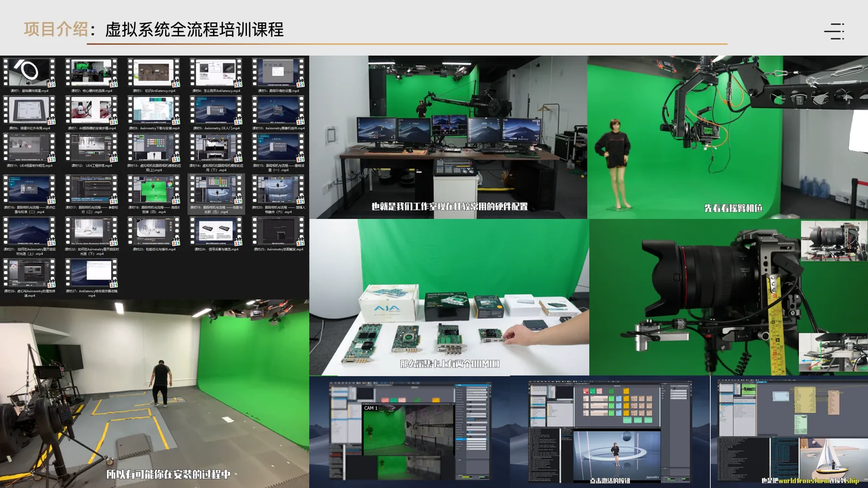Image resolution: width=868 pixels, height=488 pixels.
Task: Open video file 课时1 基础硬件搭建.mp4
Action: coord(29,73)
